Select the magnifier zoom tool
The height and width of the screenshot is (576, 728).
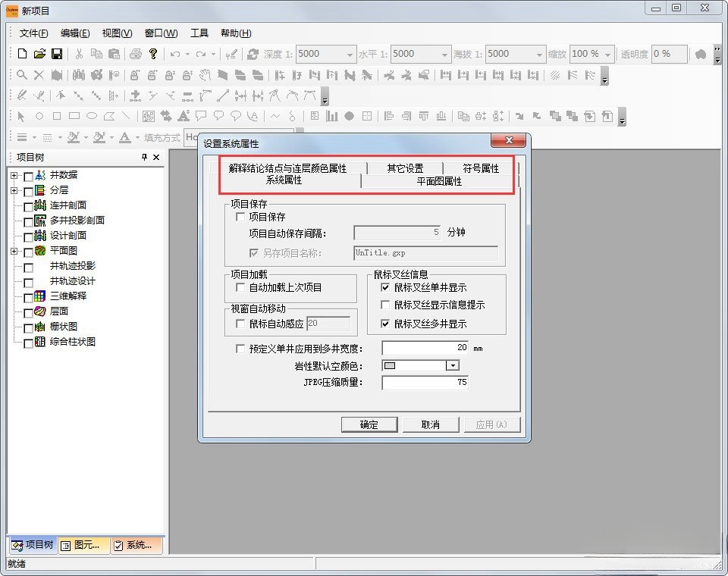(22, 75)
